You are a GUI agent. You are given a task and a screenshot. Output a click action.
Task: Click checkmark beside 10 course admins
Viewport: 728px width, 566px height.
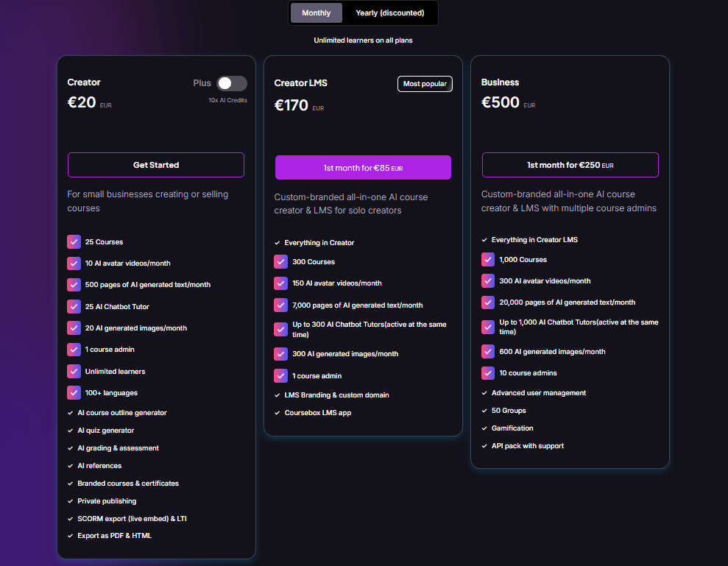(487, 372)
